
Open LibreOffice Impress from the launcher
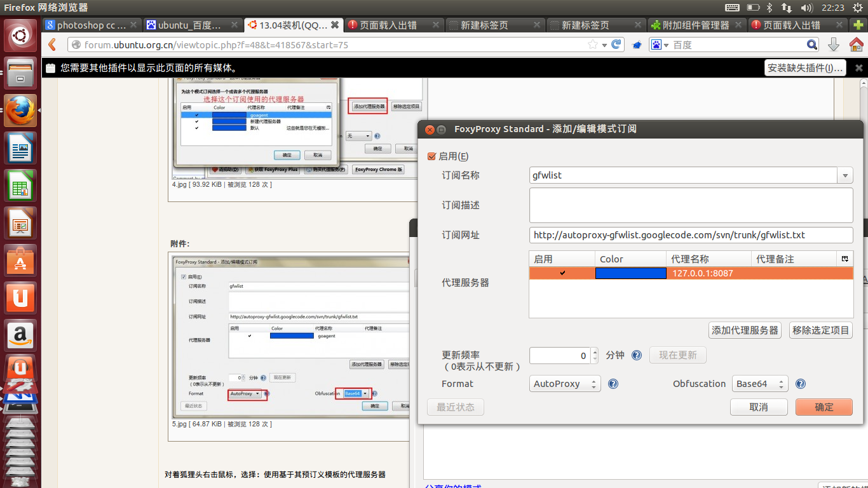(21, 223)
